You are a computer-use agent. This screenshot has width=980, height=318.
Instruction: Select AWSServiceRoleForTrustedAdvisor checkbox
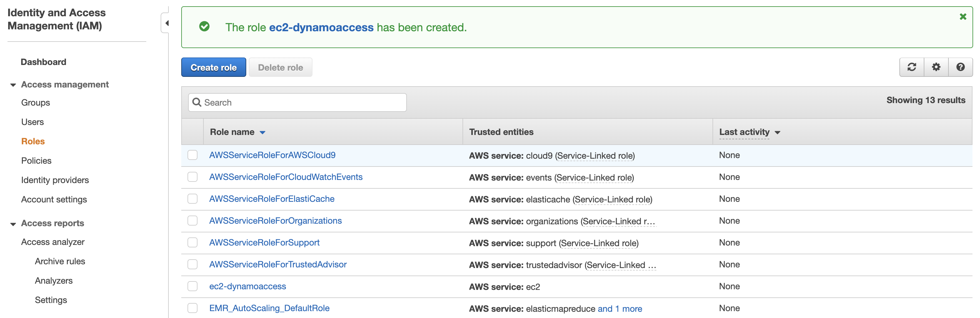coord(192,264)
